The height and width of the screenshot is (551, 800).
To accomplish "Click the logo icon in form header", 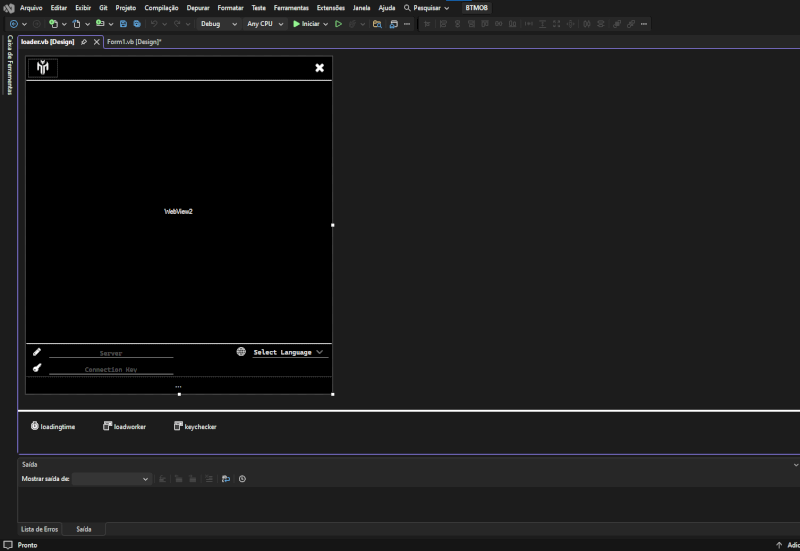I will coord(43,68).
